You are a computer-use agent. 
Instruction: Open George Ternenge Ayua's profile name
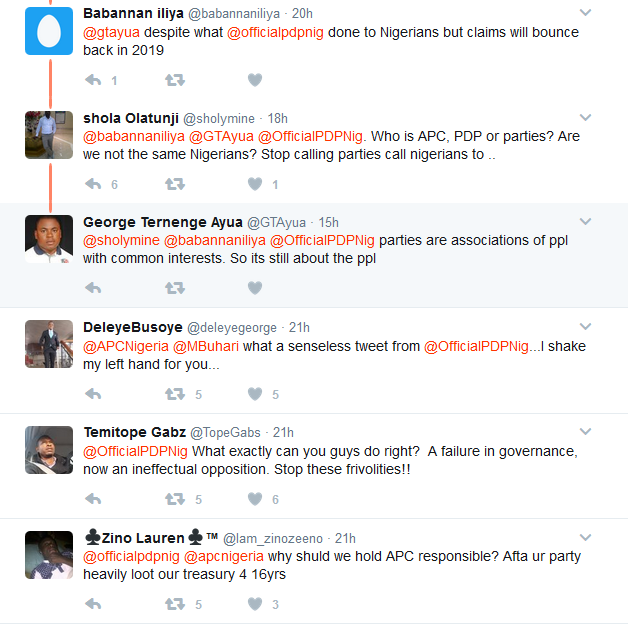(x=162, y=222)
